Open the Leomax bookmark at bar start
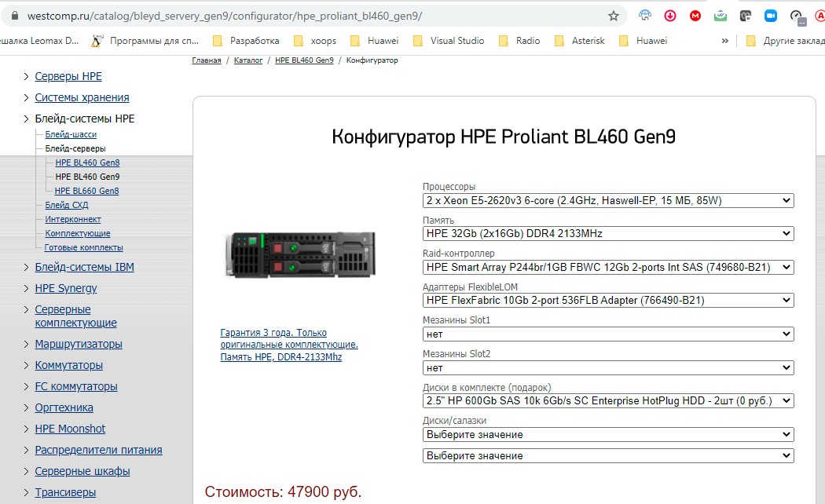This screenshot has height=504, width=825. 39,41
